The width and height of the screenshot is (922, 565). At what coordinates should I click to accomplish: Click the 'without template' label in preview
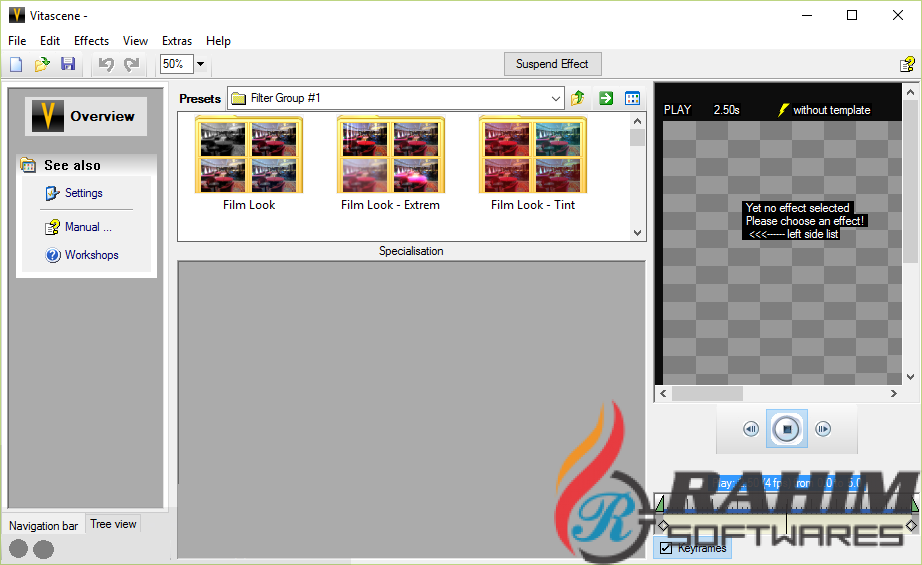point(831,110)
